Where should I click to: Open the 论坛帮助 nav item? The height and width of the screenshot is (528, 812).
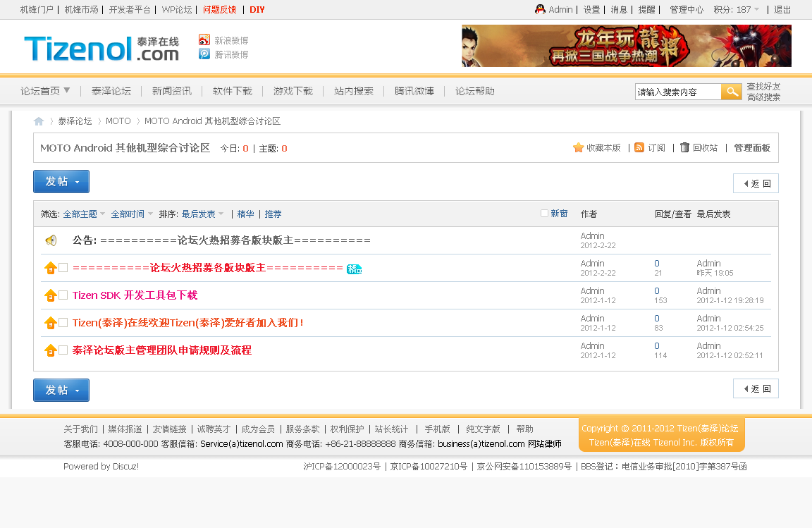475,91
